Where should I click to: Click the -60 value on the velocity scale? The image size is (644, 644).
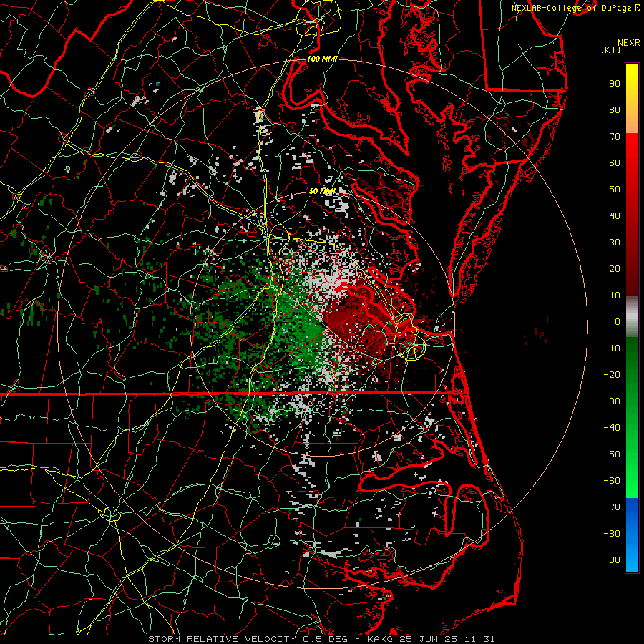coord(612,481)
